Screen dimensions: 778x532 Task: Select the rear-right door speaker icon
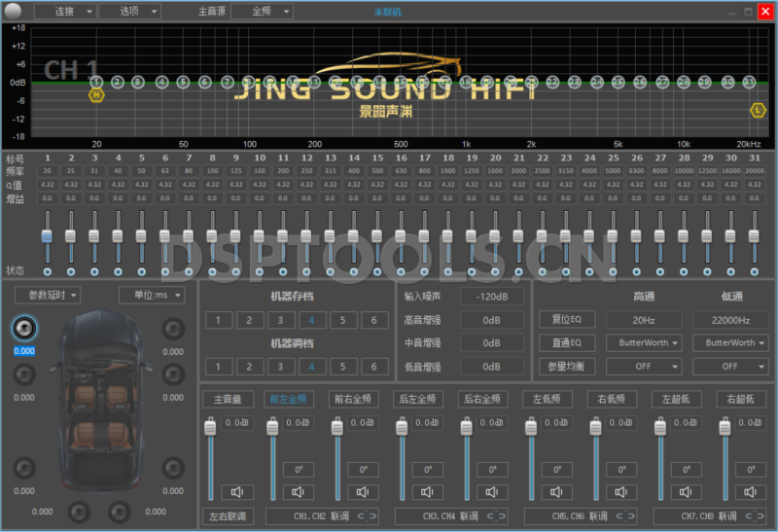click(173, 468)
